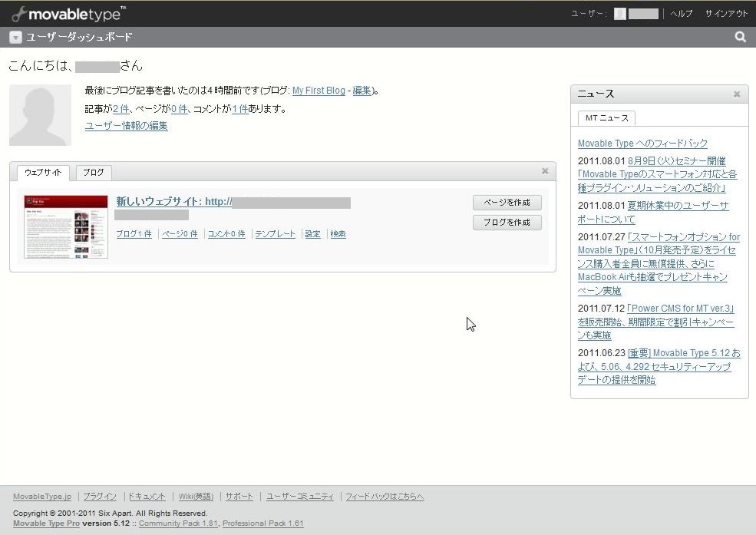Viewport: 756px width, 535px height.
Task: Open the Movable Type 5.12 security update news
Action: point(659,366)
